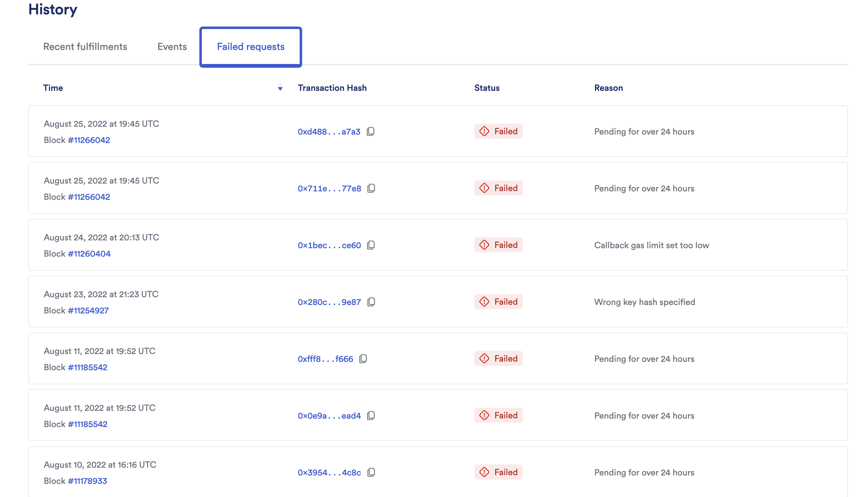
Task: Click the Failed warning icon on the first row
Action: [x=484, y=131]
